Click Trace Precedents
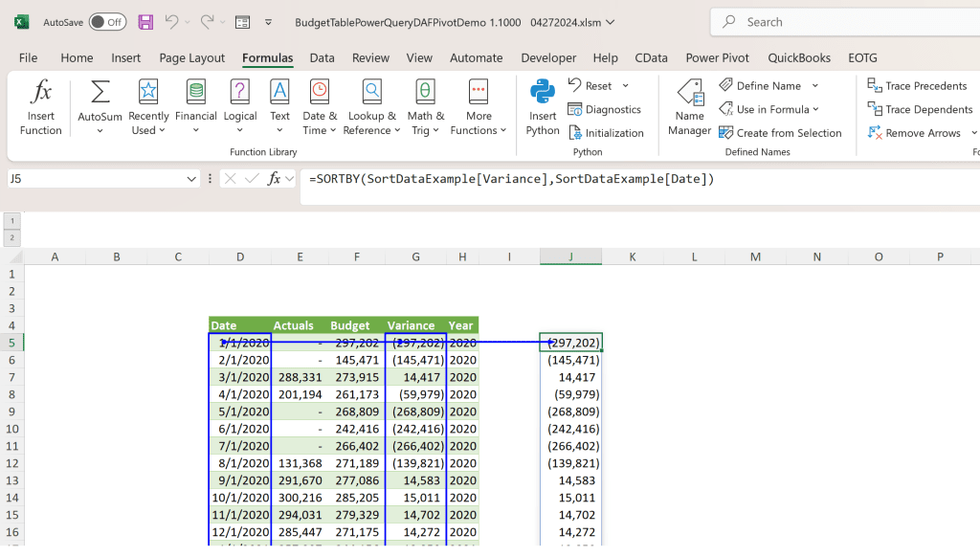The width and height of the screenshot is (980, 557). point(918,85)
